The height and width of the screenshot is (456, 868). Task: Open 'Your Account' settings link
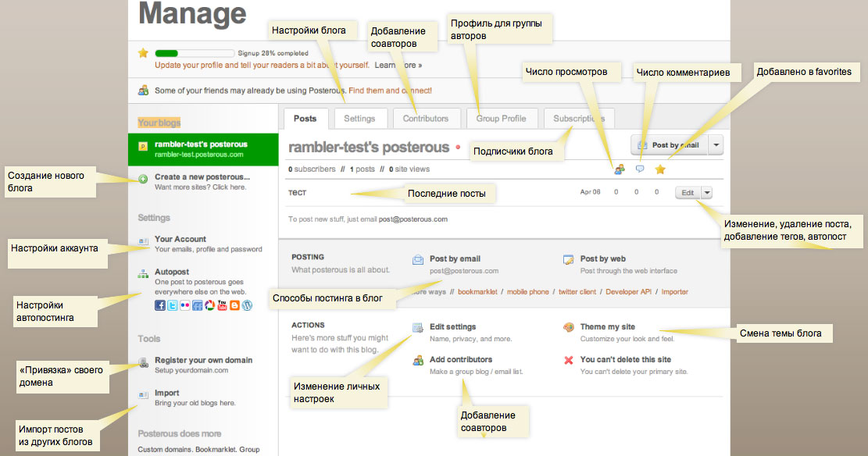click(180, 239)
